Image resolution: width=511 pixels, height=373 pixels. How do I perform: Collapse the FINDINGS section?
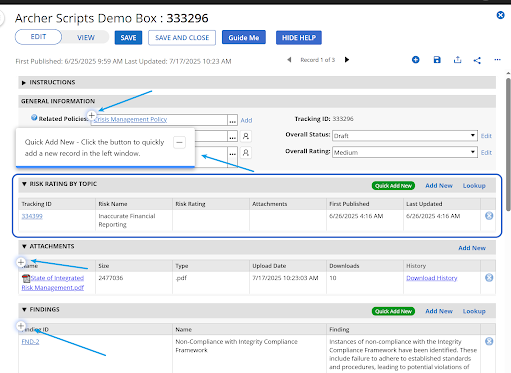tap(24, 310)
